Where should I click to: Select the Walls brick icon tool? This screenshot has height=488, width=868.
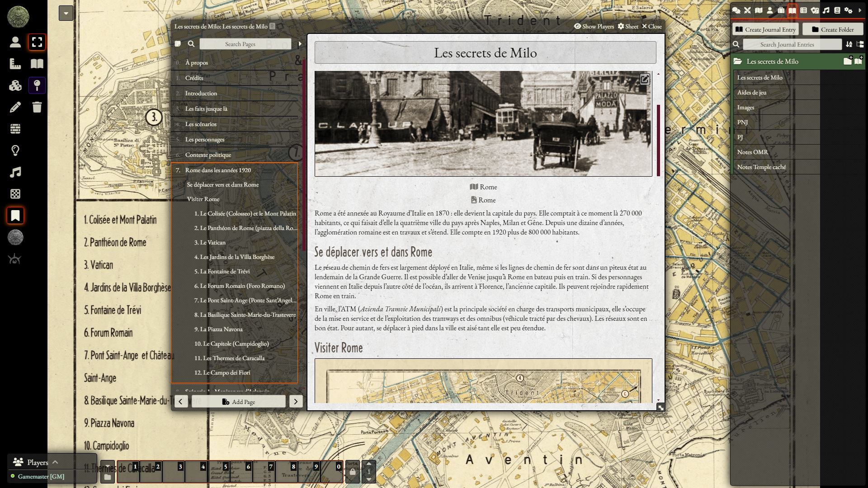pos(15,129)
